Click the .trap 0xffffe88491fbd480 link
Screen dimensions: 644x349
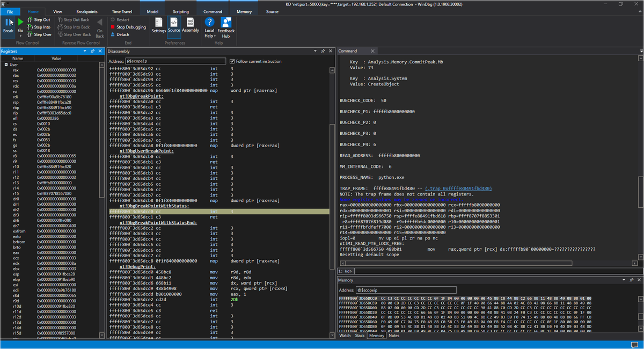coord(458,188)
